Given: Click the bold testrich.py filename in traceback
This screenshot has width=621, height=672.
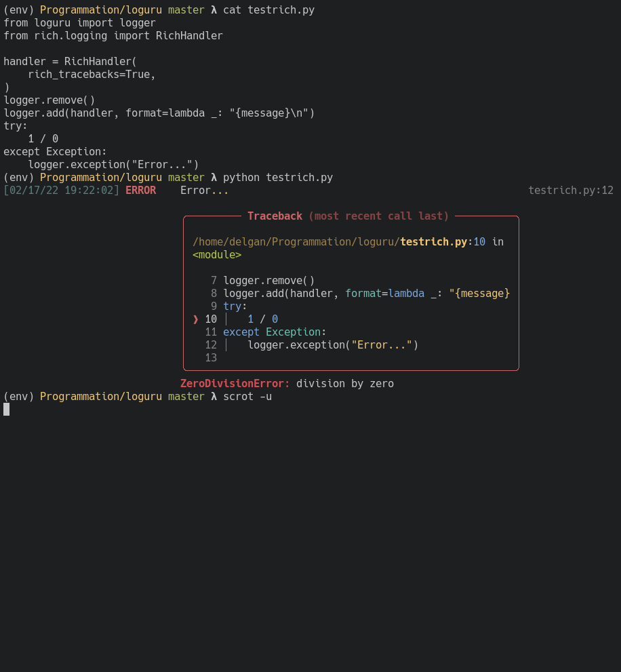Looking at the screenshot, I should click(435, 241).
